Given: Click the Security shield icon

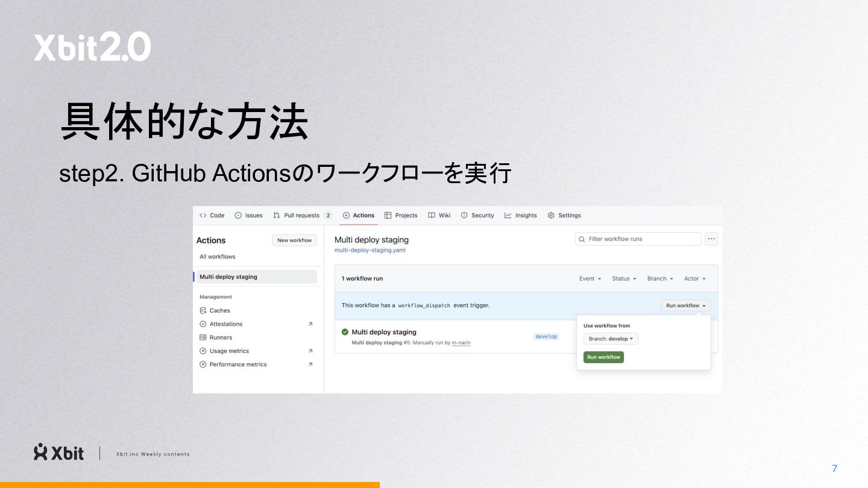Looking at the screenshot, I should click(x=464, y=215).
